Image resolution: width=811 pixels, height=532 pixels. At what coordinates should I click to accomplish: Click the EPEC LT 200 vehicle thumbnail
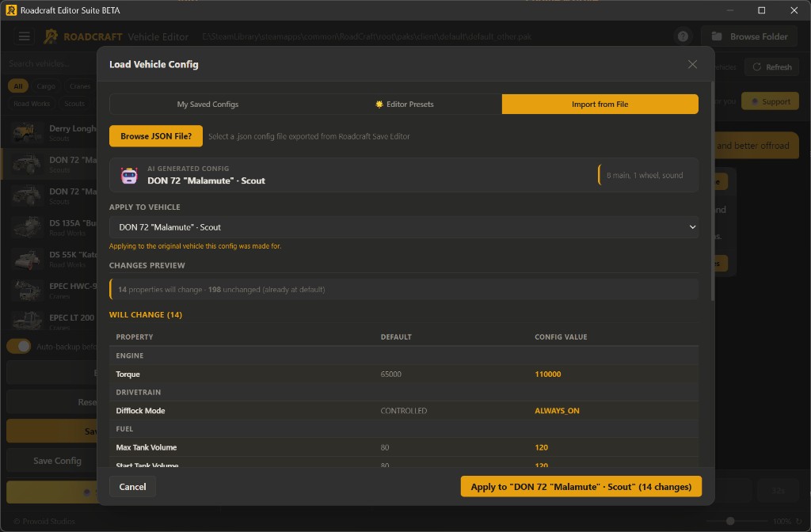[x=27, y=321]
